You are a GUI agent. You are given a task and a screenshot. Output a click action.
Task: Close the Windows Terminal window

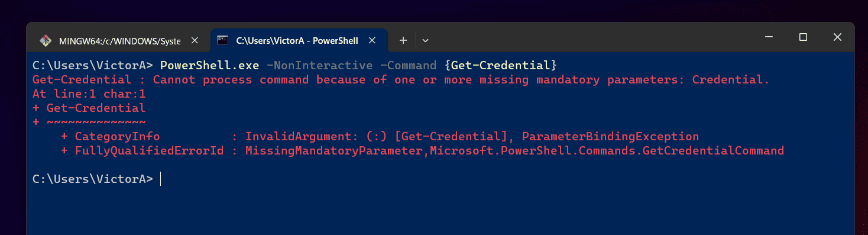(837, 37)
